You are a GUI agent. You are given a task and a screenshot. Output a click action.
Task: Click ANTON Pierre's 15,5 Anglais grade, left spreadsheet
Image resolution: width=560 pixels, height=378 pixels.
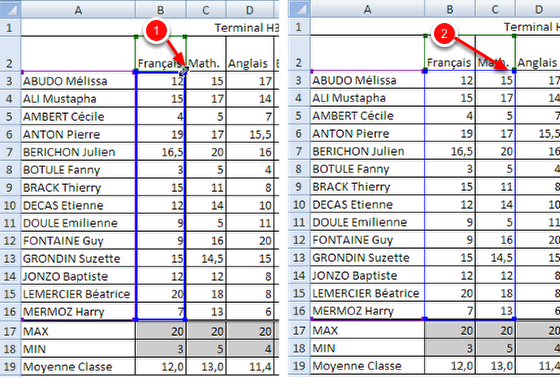tap(250, 134)
